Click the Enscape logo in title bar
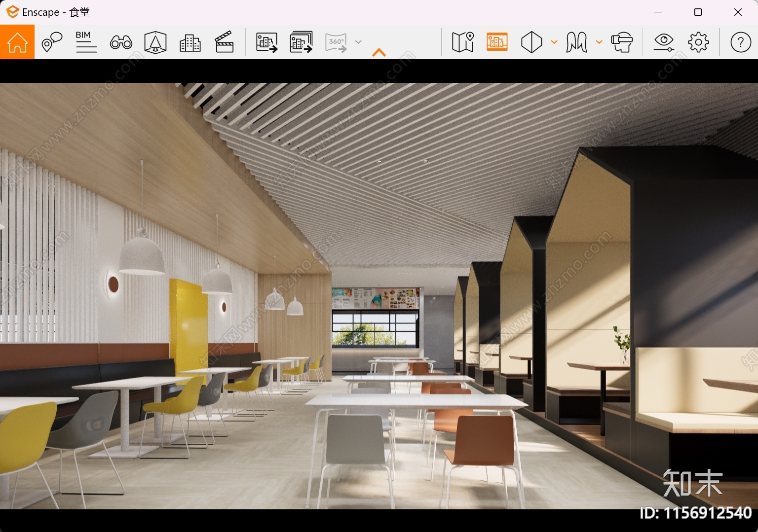Image resolution: width=758 pixels, height=532 pixels. coord(13,12)
